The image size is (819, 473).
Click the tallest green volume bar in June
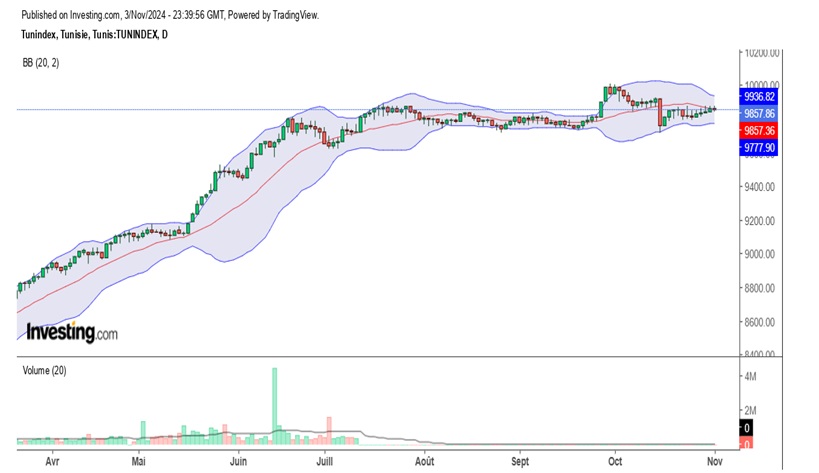pos(274,405)
